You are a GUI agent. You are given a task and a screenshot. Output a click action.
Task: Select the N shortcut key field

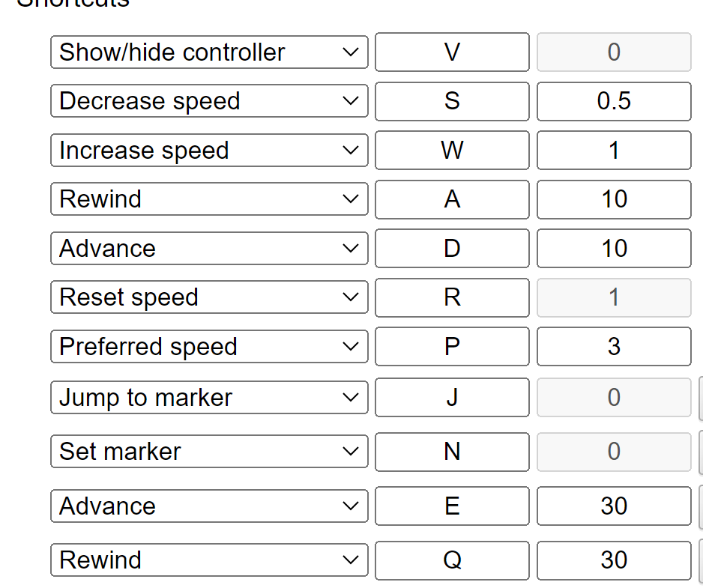(452, 452)
